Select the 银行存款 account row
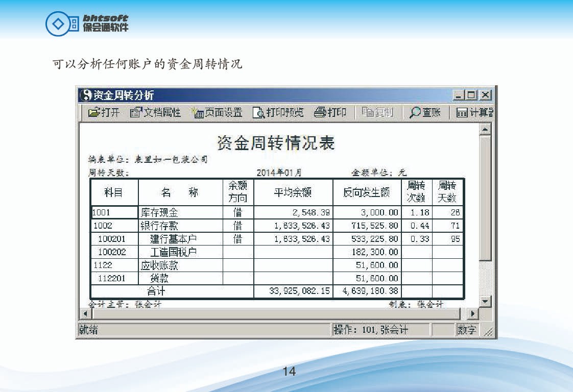 (x=159, y=226)
